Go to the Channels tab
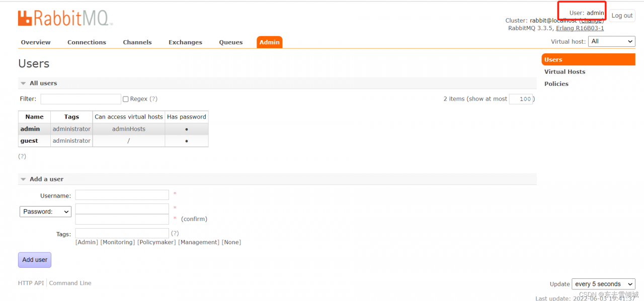The height and width of the screenshot is (301, 644). click(x=137, y=42)
